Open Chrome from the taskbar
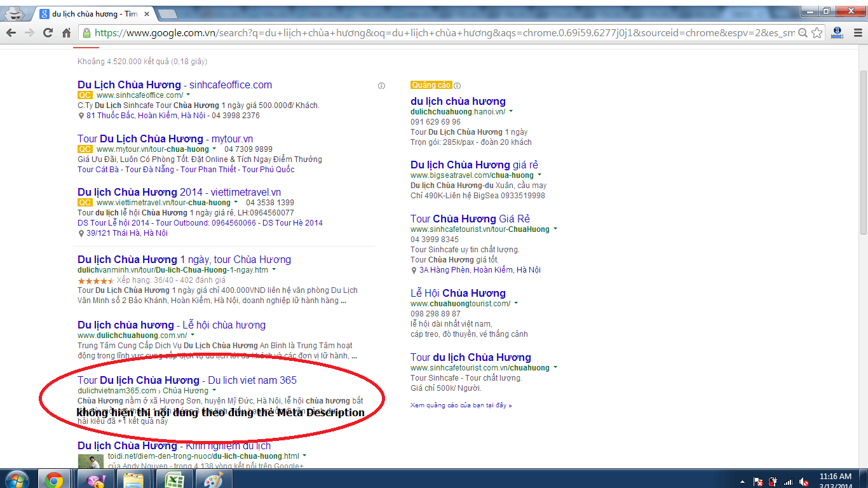This screenshot has height=488, width=868. click(54, 480)
